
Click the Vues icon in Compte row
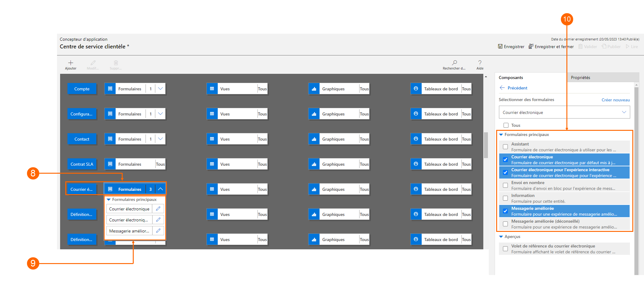click(x=212, y=89)
